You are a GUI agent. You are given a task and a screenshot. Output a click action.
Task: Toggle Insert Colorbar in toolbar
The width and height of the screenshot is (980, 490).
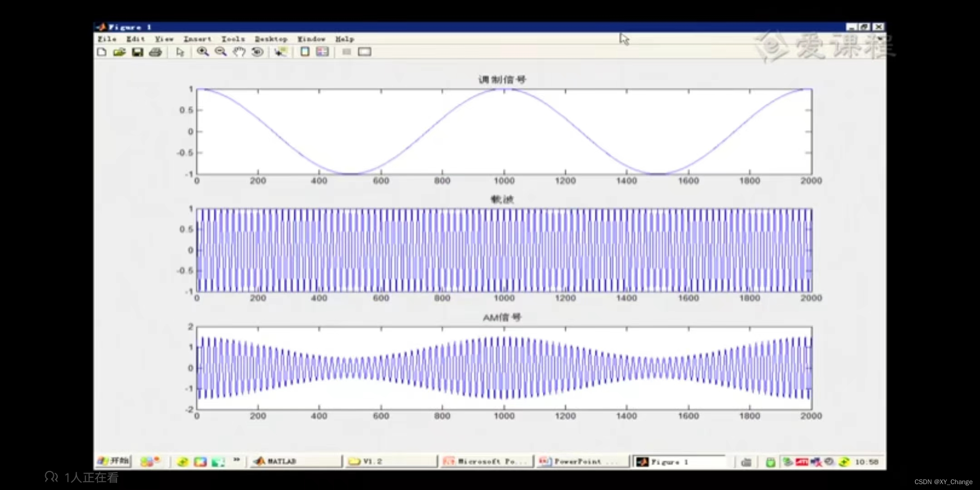click(305, 52)
